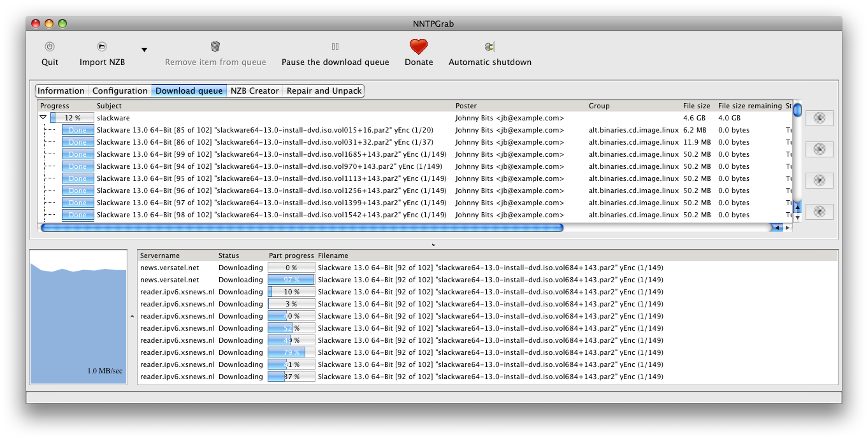This screenshot has height=439, width=868.
Task: Collapse the speed graph side panel
Action: 131,316
